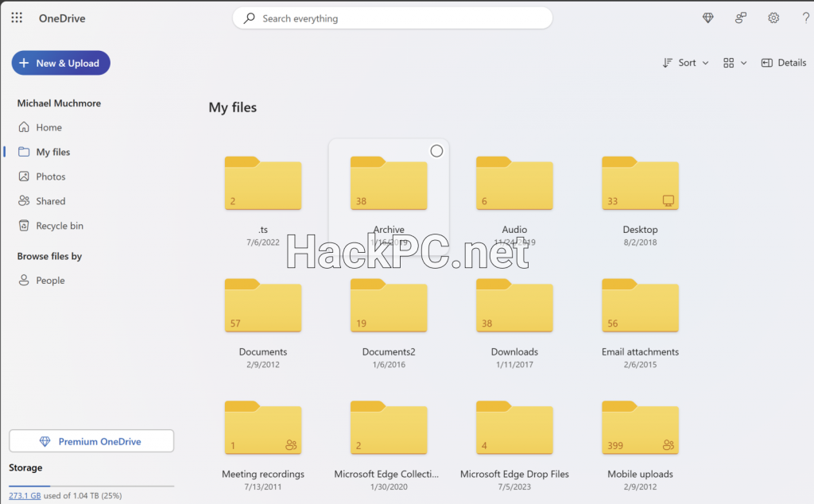Click the .ts folder date 7/6/2022

262,242
